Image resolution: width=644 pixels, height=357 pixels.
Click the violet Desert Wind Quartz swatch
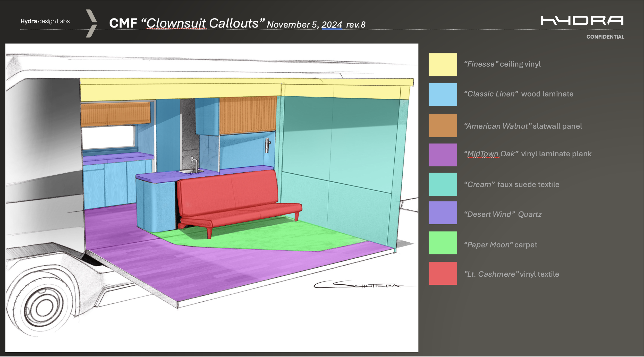click(443, 213)
